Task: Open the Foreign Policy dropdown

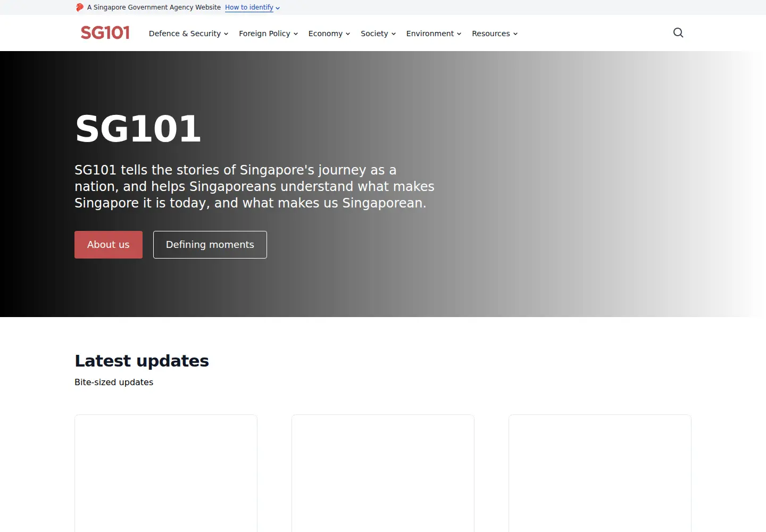Action: click(268, 34)
